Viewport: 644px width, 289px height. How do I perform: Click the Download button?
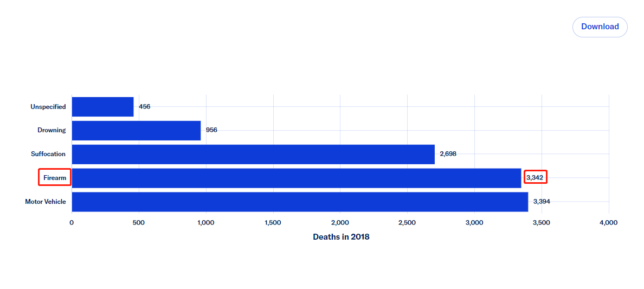(x=600, y=27)
